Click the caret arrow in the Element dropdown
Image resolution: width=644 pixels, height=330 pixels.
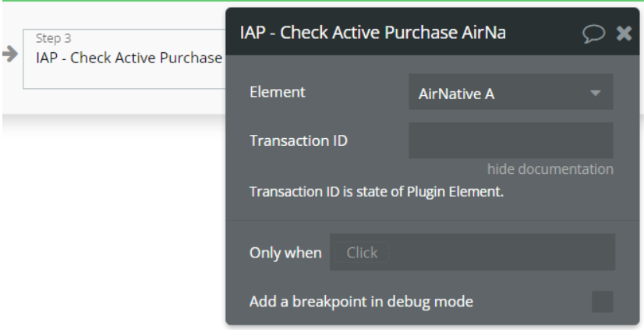click(595, 94)
